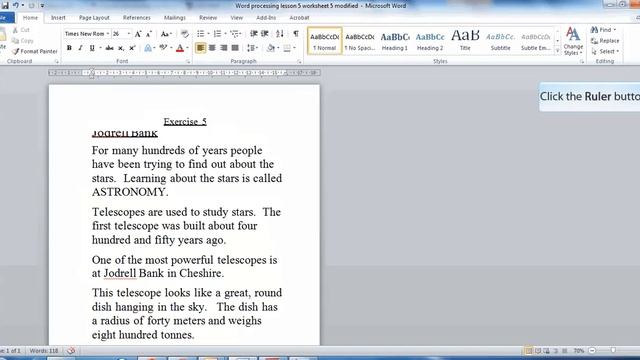This screenshot has height=360, width=640.
Task: Click the Text Effects icon
Action: [x=148, y=48]
